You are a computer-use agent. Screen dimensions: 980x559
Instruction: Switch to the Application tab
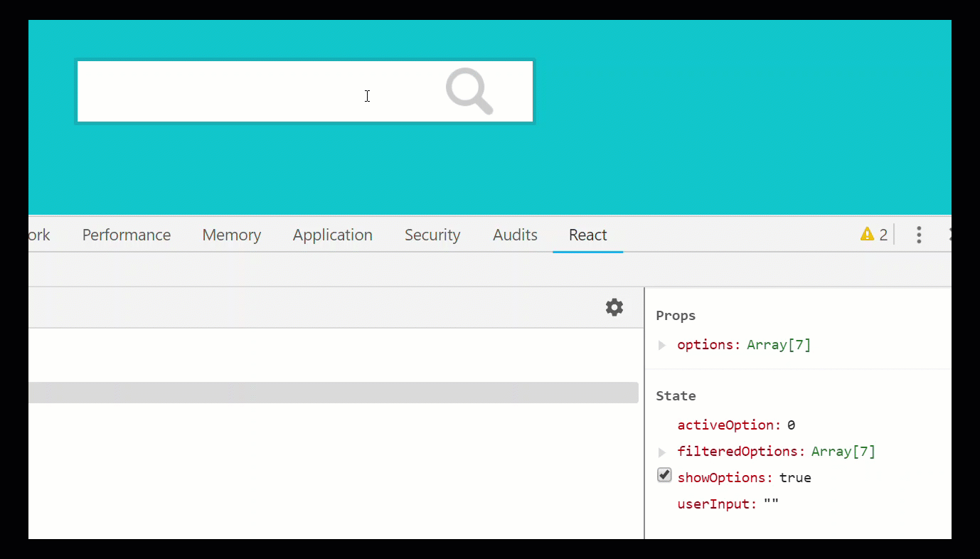333,235
